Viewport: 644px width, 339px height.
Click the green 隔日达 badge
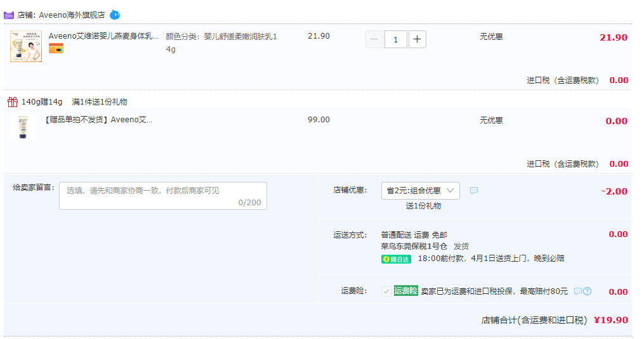pos(396,259)
